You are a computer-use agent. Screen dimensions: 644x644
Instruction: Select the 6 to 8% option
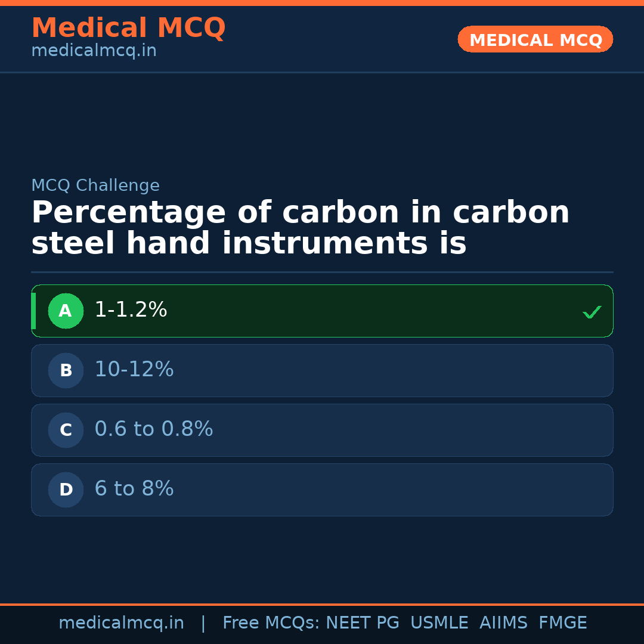134,489
